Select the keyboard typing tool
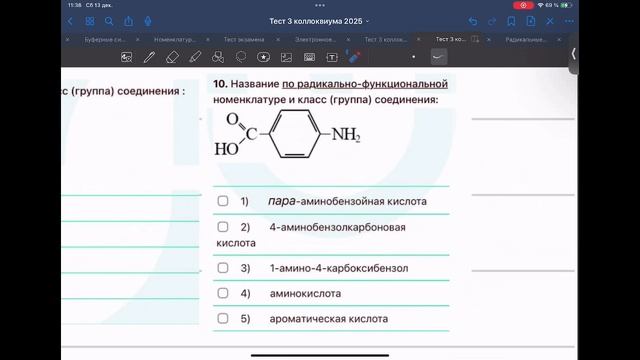The width and height of the screenshot is (640, 360). pos(309,57)
